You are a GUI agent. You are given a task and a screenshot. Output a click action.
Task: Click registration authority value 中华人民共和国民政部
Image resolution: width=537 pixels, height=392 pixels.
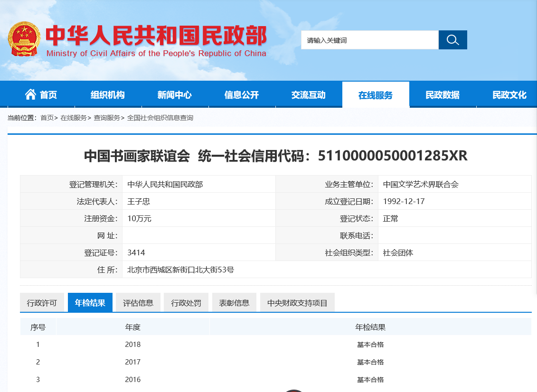click(165, 184)
